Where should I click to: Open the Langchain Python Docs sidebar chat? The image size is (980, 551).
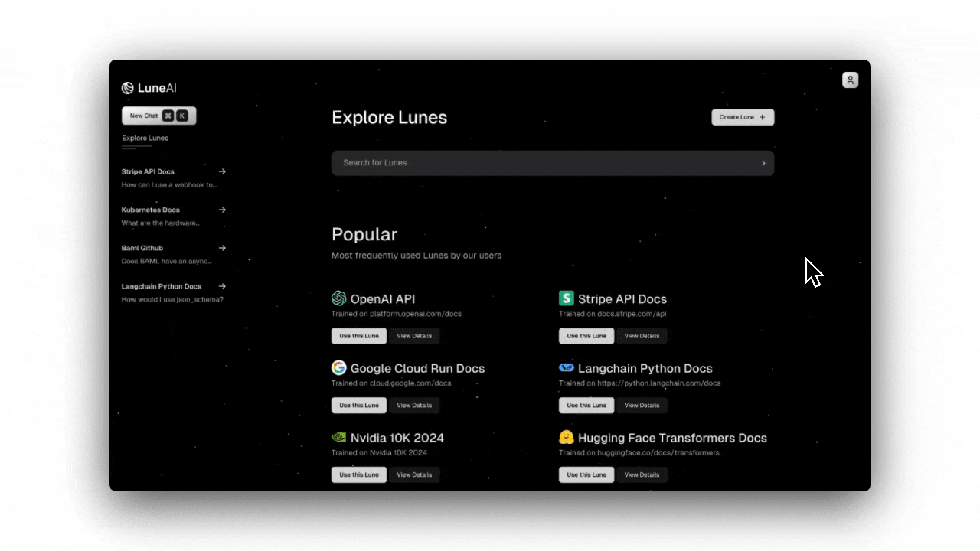pyautogui.click(x=174, y=292)
